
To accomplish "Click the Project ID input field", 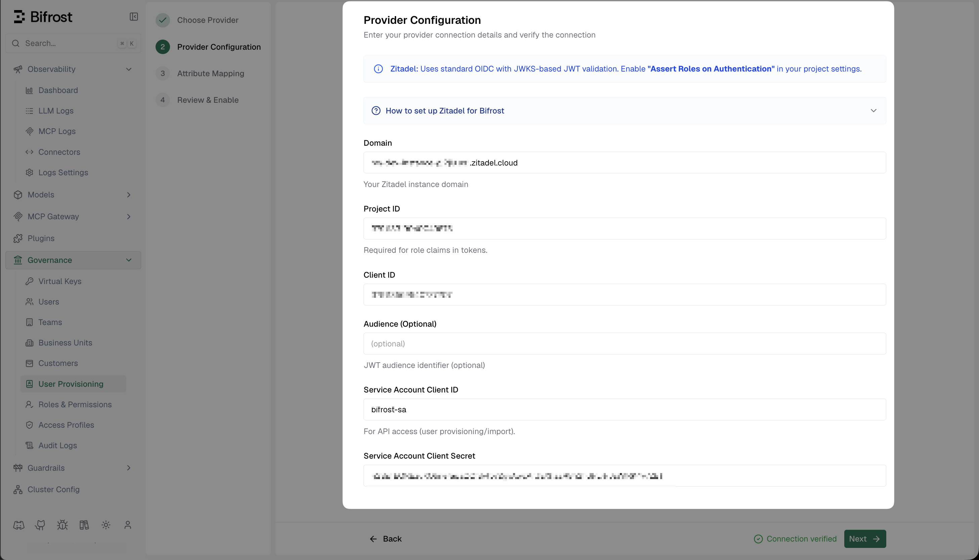I will [625, 228].
